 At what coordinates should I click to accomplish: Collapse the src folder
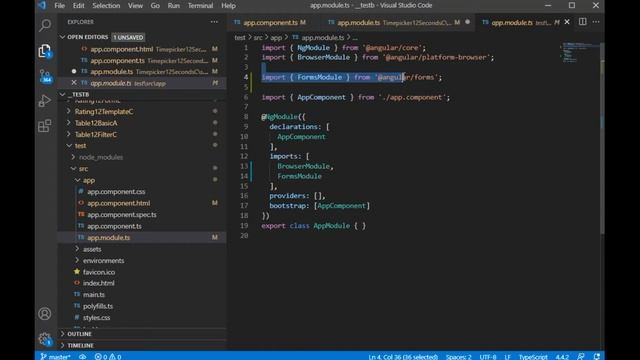[x=73, y=168]
